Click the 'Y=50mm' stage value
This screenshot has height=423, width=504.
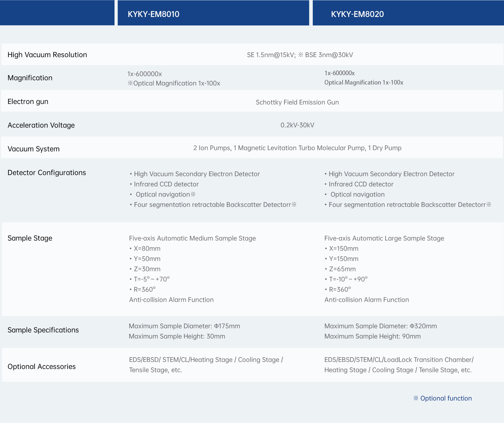click(145, 259)
